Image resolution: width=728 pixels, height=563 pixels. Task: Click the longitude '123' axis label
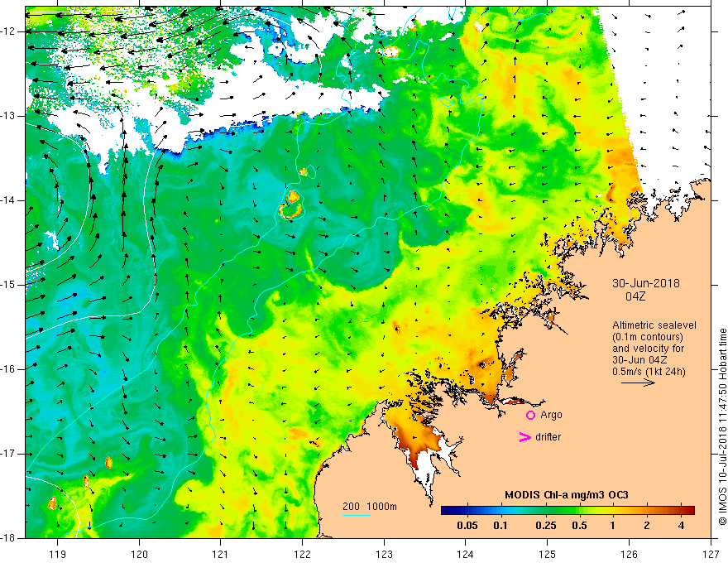[x=384, y=554]
